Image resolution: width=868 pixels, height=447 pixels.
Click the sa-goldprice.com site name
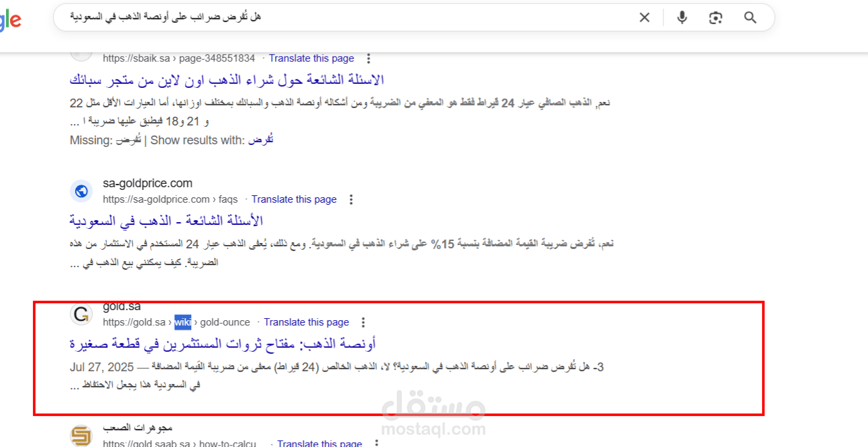click(148, 183)
